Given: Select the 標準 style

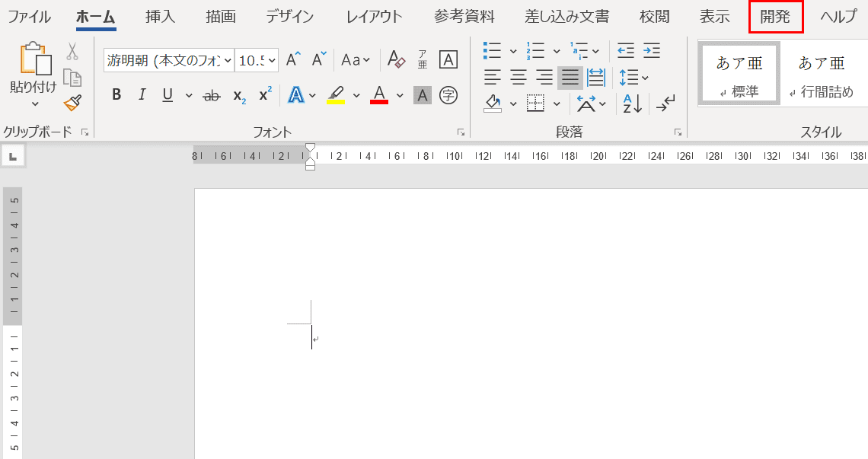Looking at the screenshot, I should coord(739,74).
